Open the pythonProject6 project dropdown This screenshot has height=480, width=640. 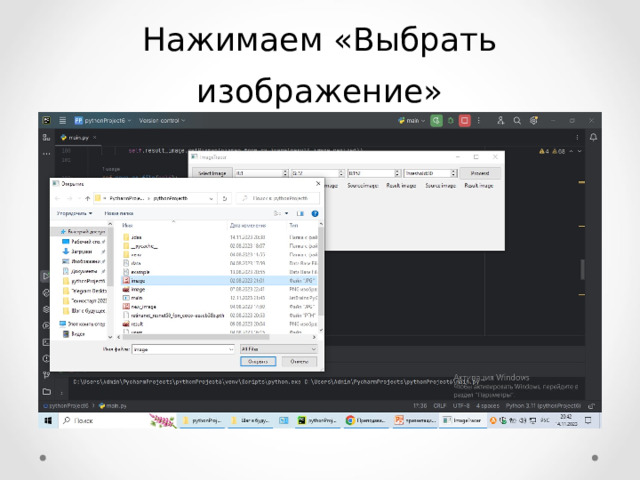pyautogui.click(x=102, y=121)
